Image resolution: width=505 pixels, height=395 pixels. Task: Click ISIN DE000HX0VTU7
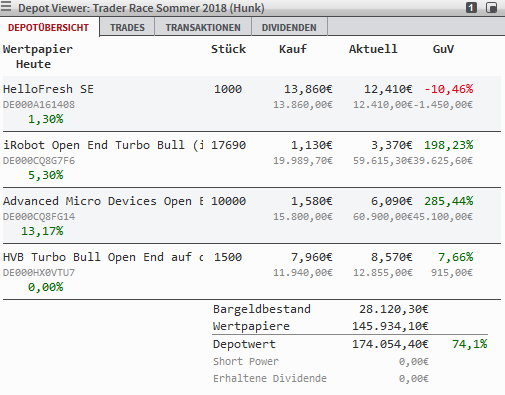pos(39,273)
